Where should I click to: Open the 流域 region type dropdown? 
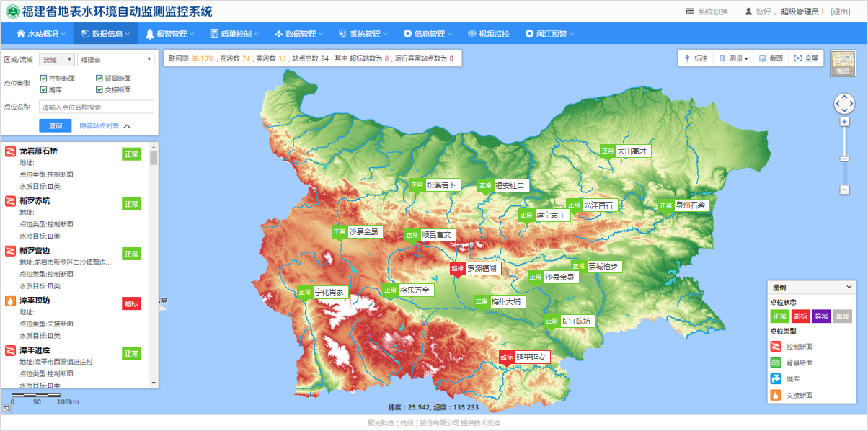(57, 59)
